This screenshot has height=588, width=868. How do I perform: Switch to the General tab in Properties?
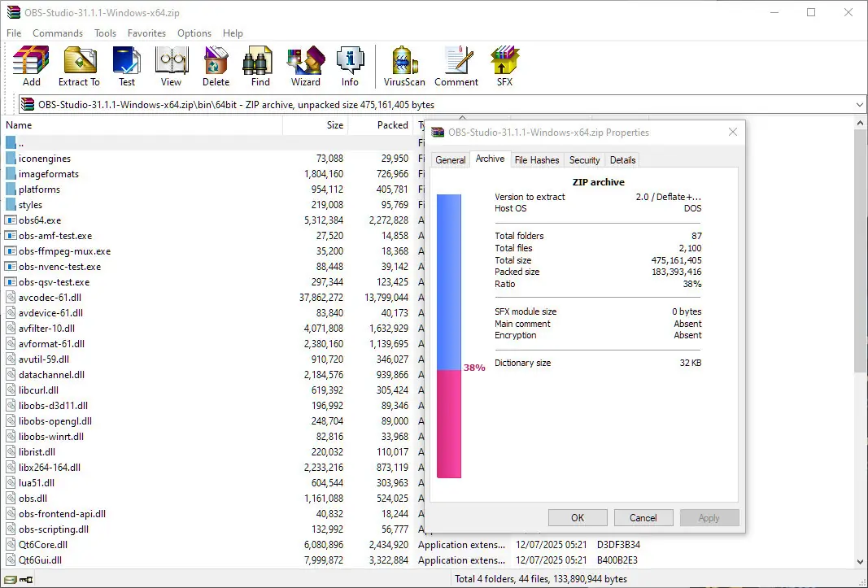pyautogui.click(x=450, y=160)
